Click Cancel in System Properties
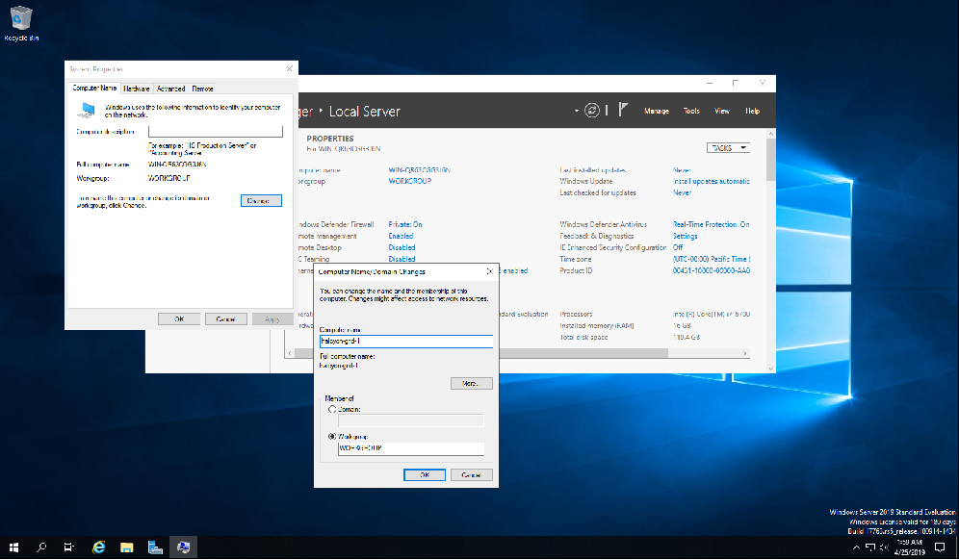Viewport: 959px width, 560px height. tap(225, 319)
